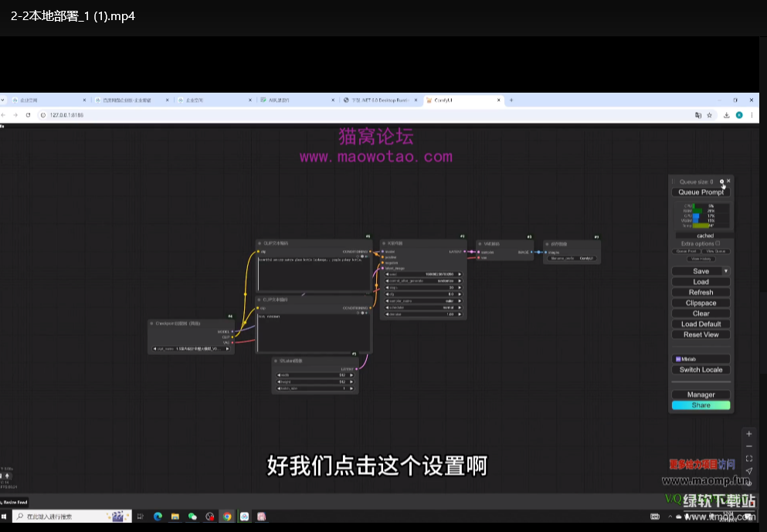Click the Queue Prompt button
The image size is (767, 532).
(x=701, y=192)
